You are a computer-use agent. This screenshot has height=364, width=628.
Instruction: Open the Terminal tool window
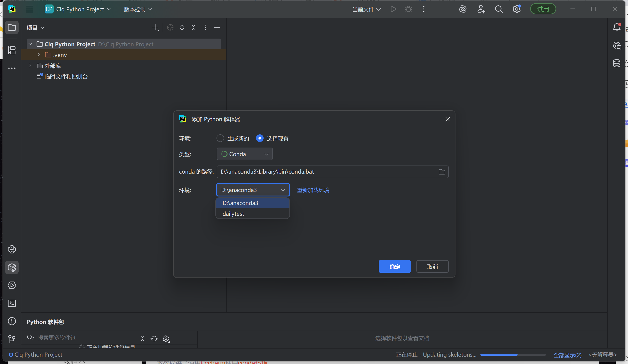coord(12,303)
